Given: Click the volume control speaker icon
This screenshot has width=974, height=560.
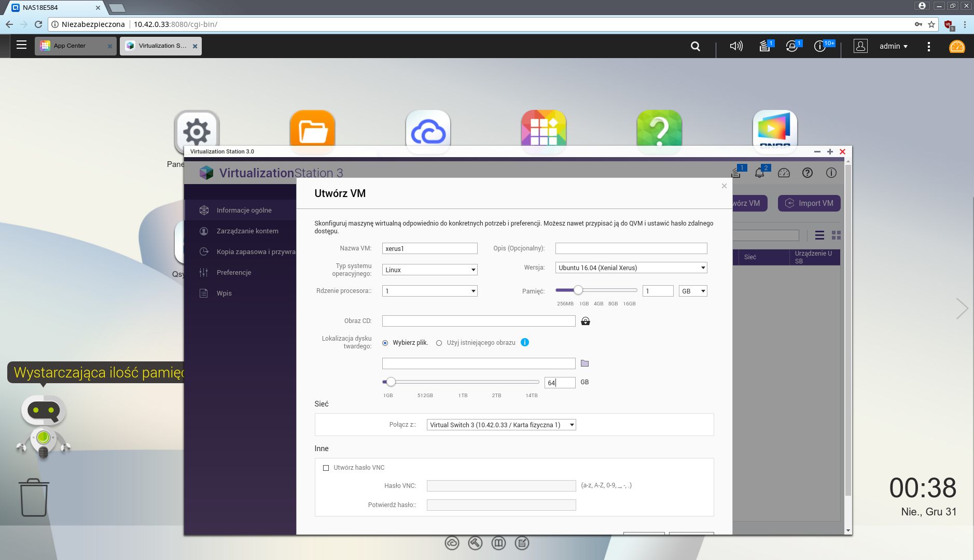Looking at the screenshot, I should pyautogui.click(x=736, y=46).
